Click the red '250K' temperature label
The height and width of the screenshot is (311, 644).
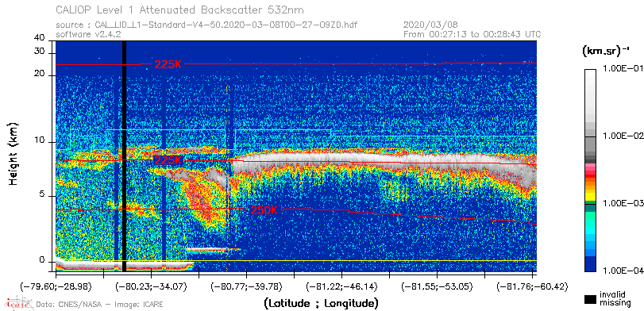[264, 210]
